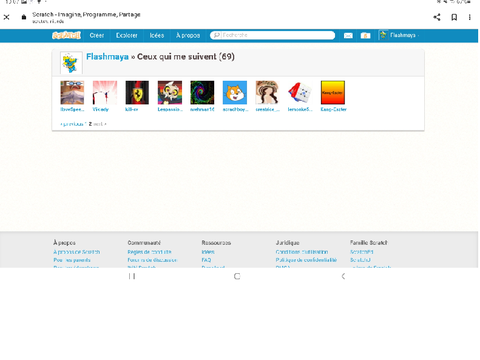The width and height of the screenshot is (480, 360).
Task: Open the Scratch cat follower avatar
Action: coord(235,93)
